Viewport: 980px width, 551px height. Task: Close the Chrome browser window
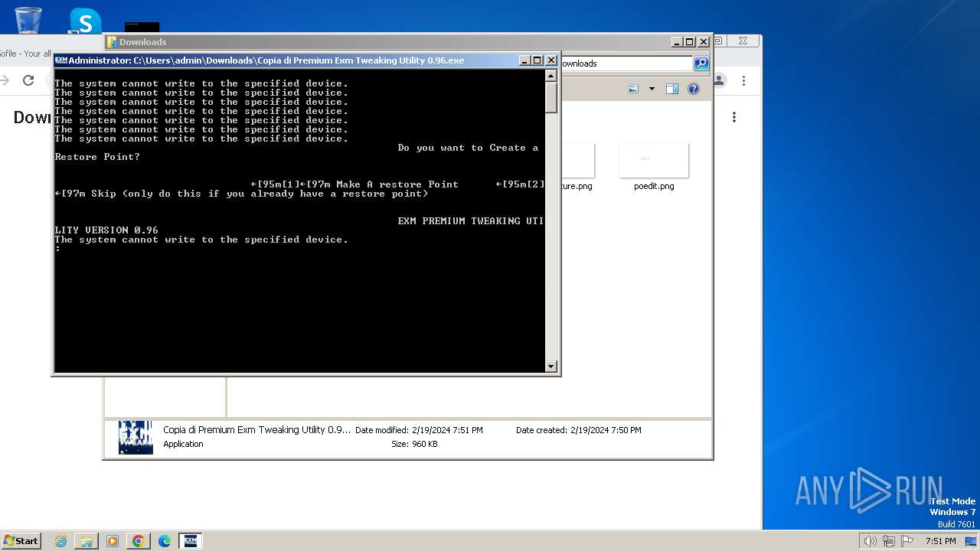[x=743, y=41]
